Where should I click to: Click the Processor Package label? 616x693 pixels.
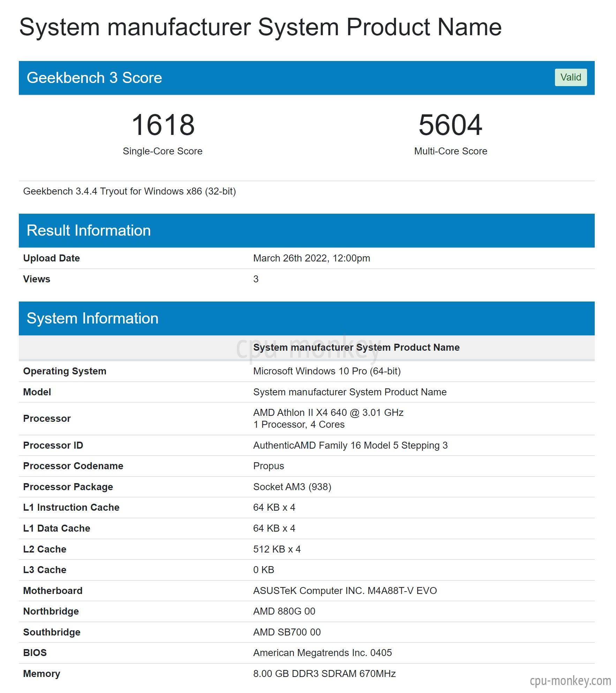pos(68,487)
